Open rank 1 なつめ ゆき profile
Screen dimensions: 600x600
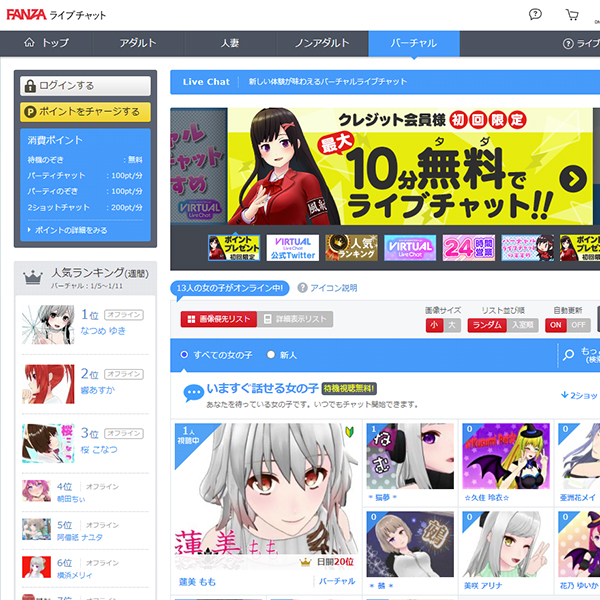click(103, 331)
